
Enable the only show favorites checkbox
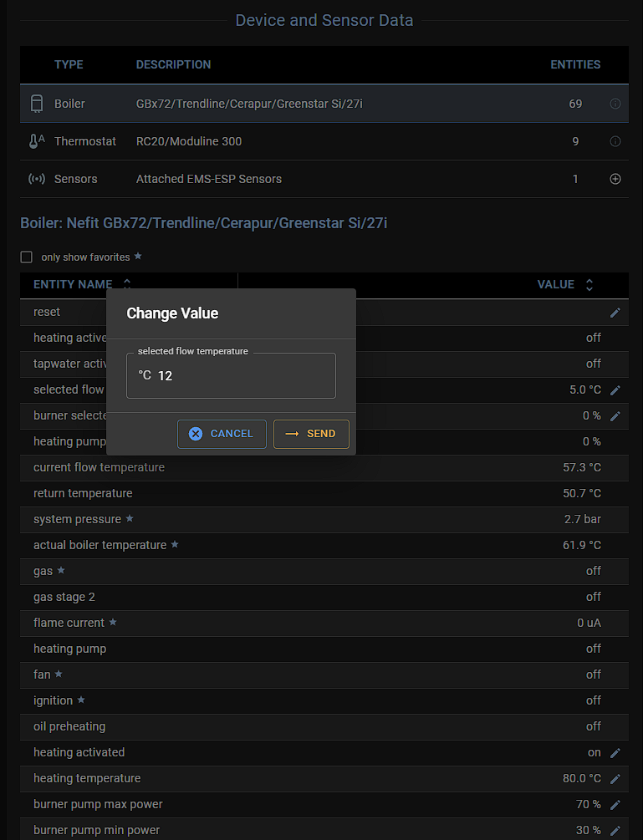(x=27, y=257)
